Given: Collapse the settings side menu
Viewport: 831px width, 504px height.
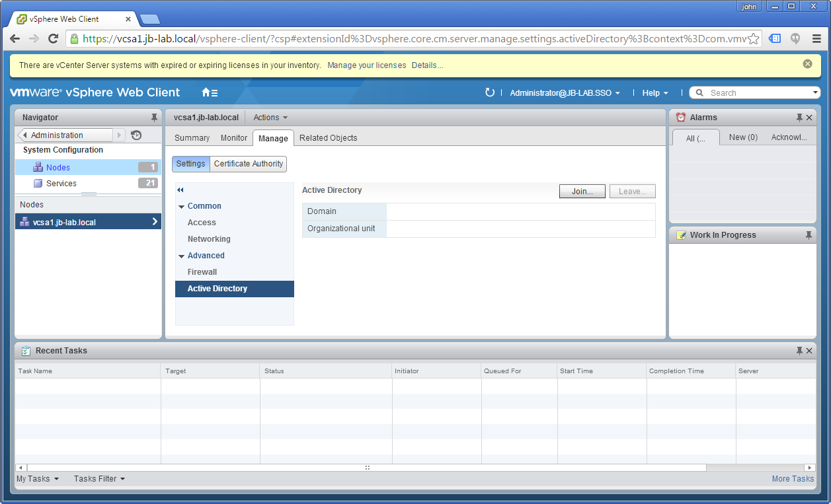Looking at the screenshot, I should (x=180, y=190).
